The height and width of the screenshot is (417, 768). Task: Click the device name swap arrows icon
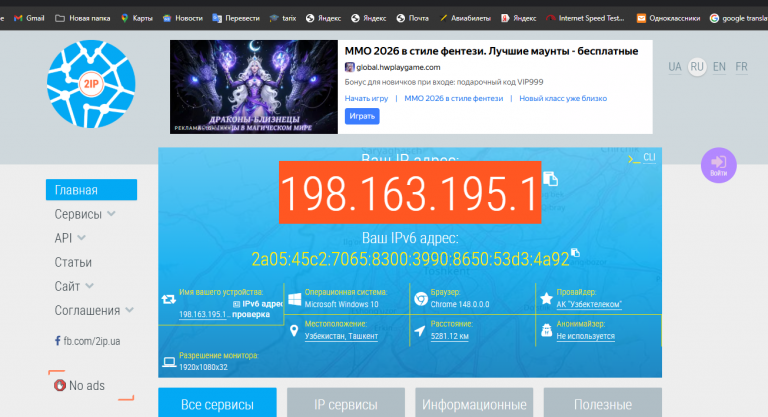168,299
